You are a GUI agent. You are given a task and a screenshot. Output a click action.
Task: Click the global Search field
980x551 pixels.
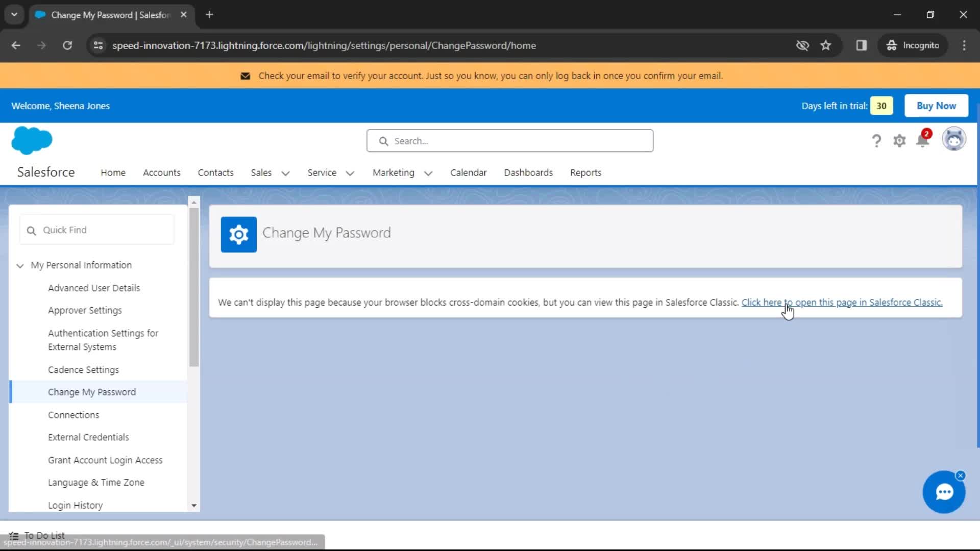(x=509, y=141)
